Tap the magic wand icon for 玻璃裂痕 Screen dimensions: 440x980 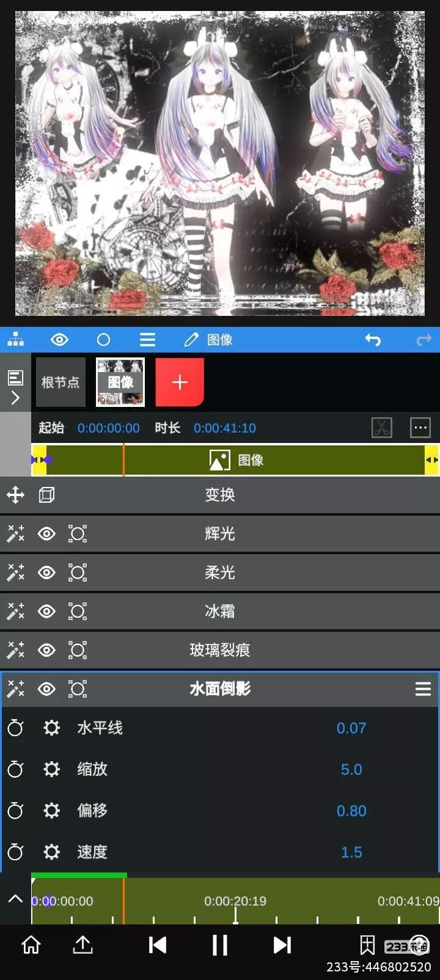click(x=15, y=650)
